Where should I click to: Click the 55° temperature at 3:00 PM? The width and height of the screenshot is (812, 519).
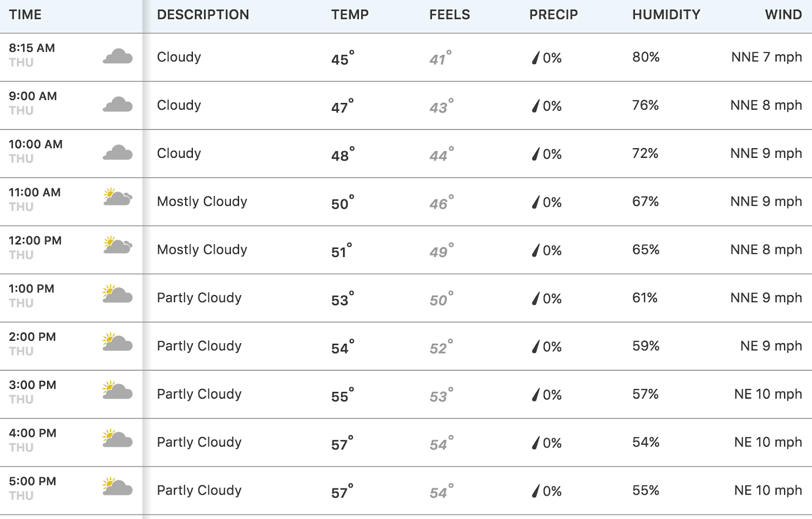coord(343,395)
